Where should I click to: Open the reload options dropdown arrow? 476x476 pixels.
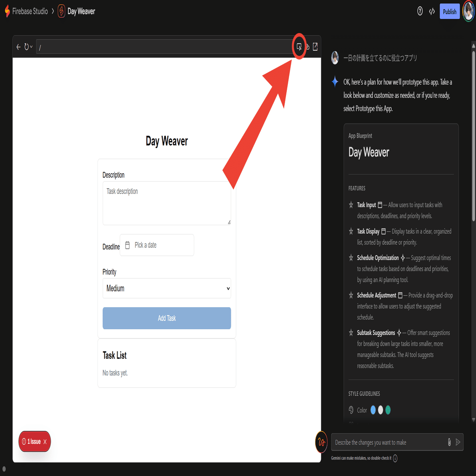[x=31, y=47]
